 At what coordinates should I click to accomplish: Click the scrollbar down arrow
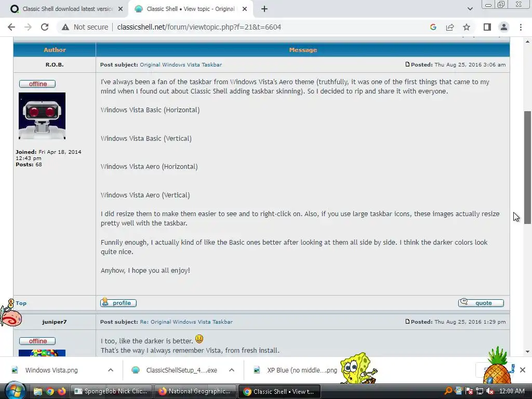click(x=527, y=352)
